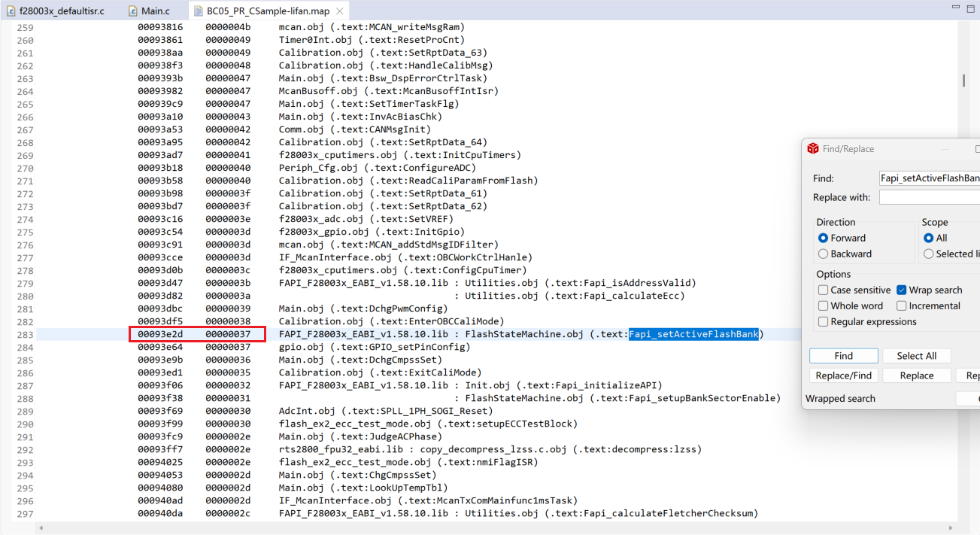Click the setupECCTestBlock line
The width and height of the screenshot is (980, 535).
point(428,424)
